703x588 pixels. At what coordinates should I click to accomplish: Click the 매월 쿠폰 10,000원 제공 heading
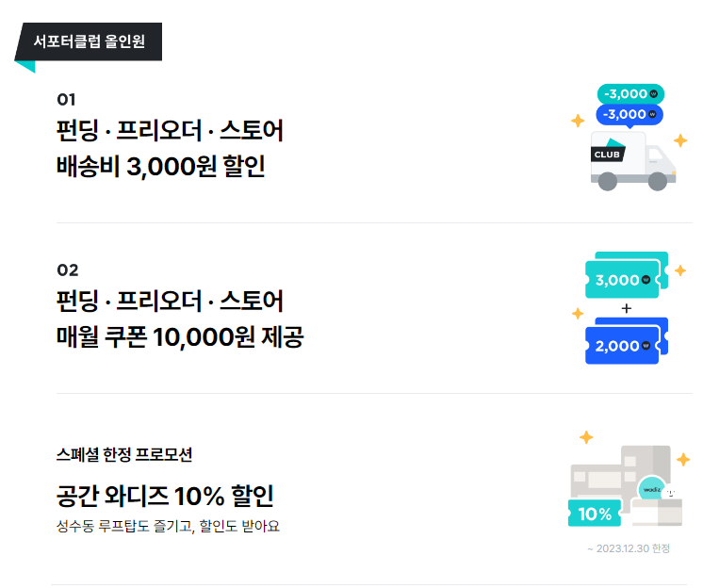click(x=180, y=336)
